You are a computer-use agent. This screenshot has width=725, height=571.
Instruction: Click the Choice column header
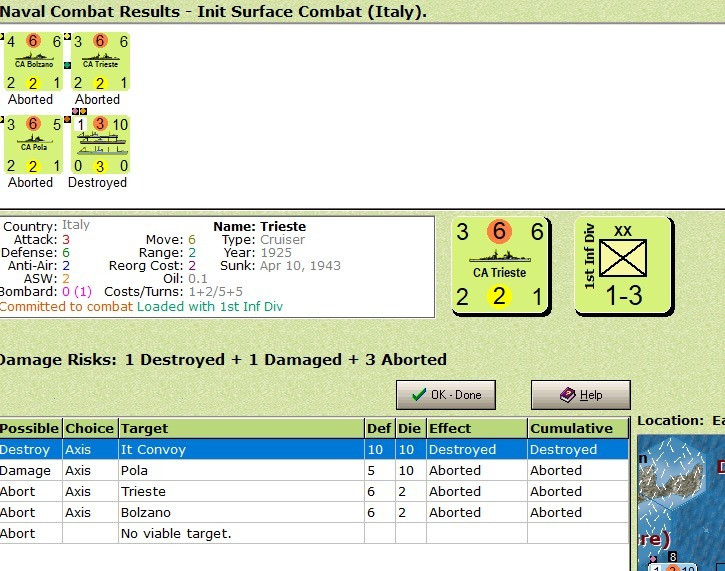point(90,428)
